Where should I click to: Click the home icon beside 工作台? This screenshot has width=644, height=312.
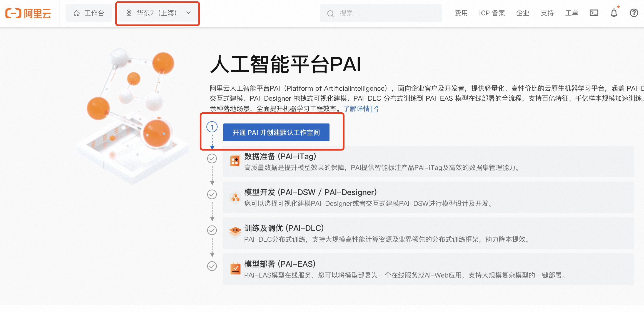[77, 13]
